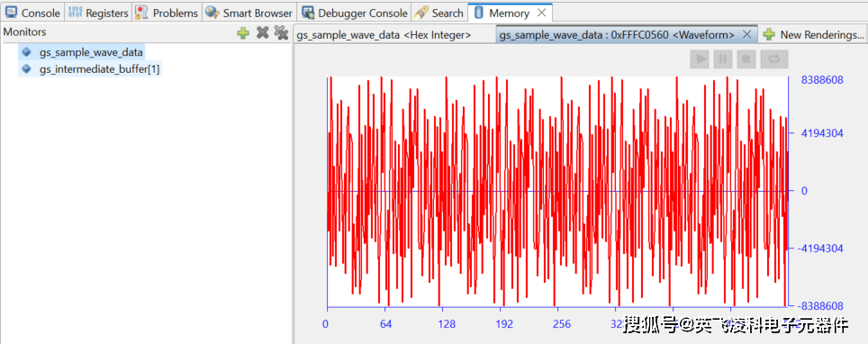The height and width of the screenshot is (344, 868).
Task: Click the 4194304 y-axis label
Action: [x=823, y=133]
